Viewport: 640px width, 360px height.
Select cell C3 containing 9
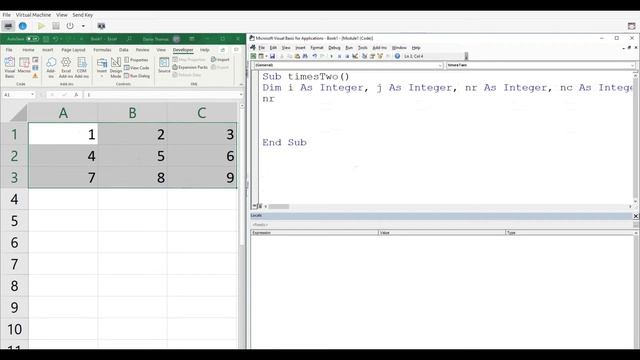[202, 178]
